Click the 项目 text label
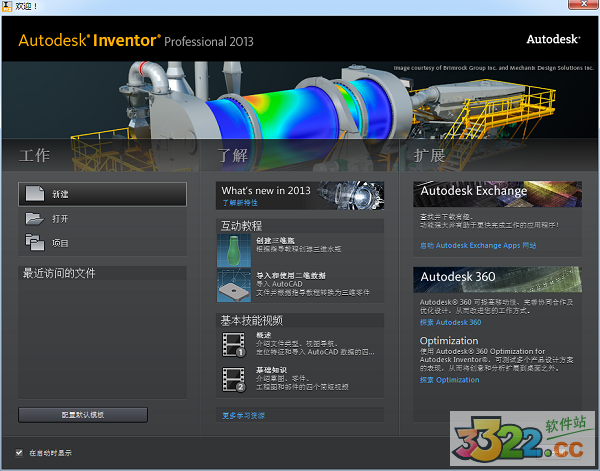The width and height of the screenshot is (600, 471). click(60, 243)
